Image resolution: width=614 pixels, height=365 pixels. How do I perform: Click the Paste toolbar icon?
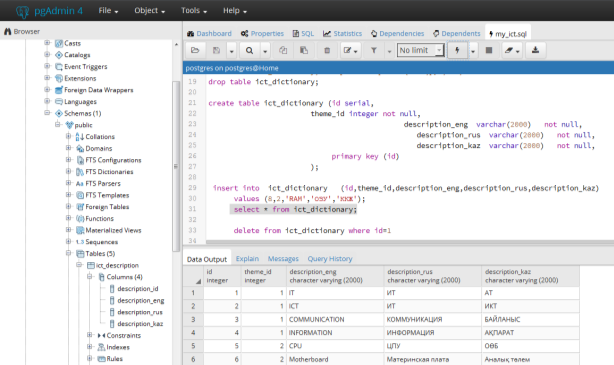pyautogui.click(x=304, y=50)
